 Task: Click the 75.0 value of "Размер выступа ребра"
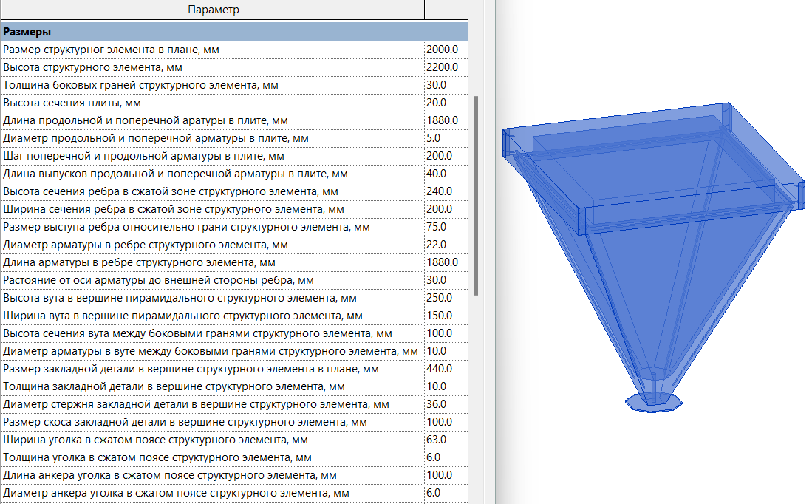[437, 227]
